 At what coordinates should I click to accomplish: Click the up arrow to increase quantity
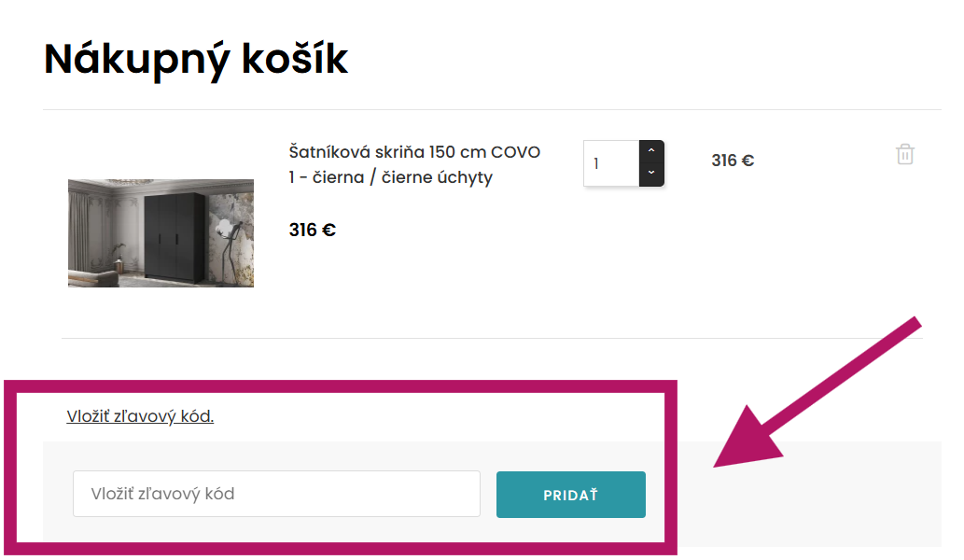[652, 148]
